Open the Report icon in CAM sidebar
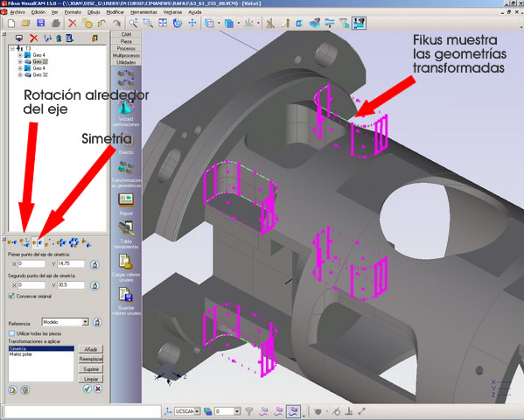The height and width of the screenshot is (420, 524). coord(126,200)
